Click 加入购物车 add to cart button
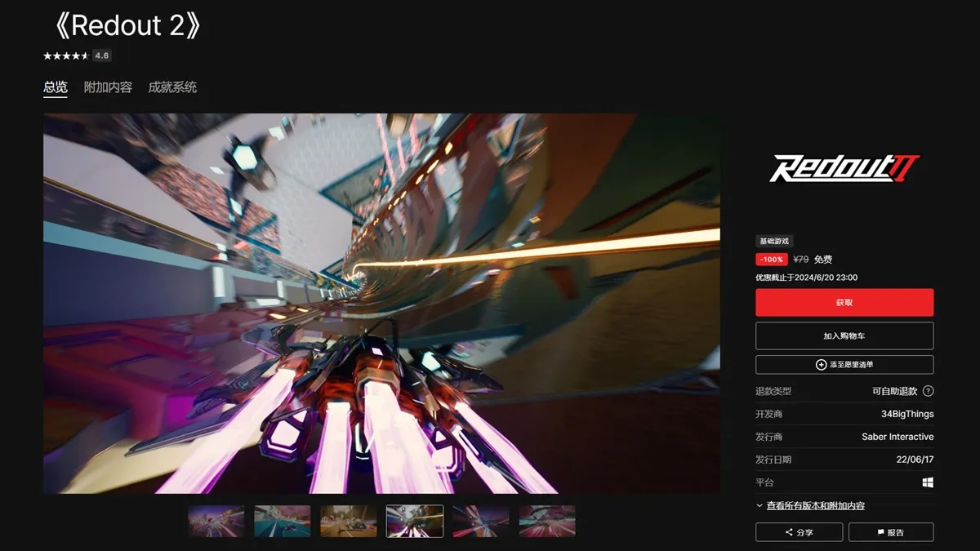 point(844,335)
